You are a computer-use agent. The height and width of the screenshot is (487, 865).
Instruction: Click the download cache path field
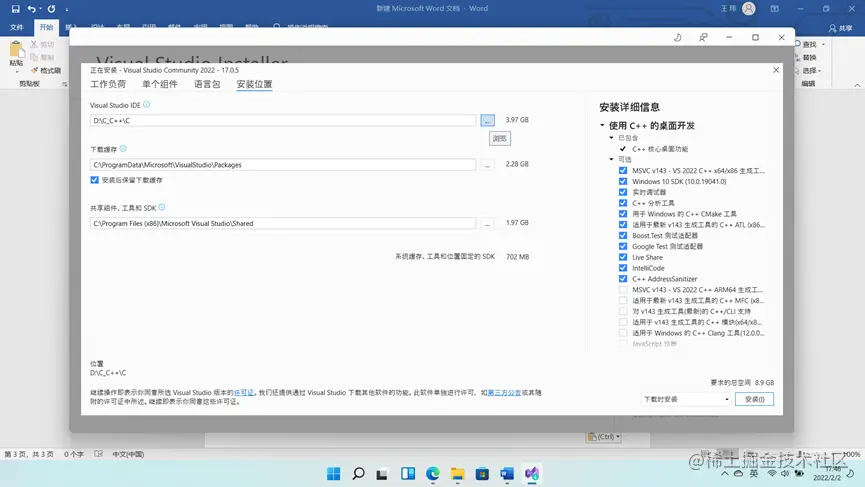point(283,164)
